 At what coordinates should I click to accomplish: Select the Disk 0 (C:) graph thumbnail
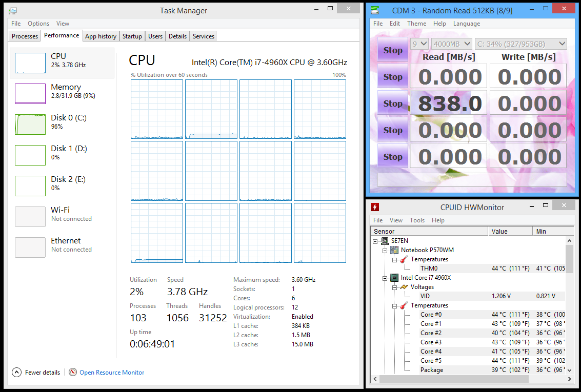coord(30,125)
